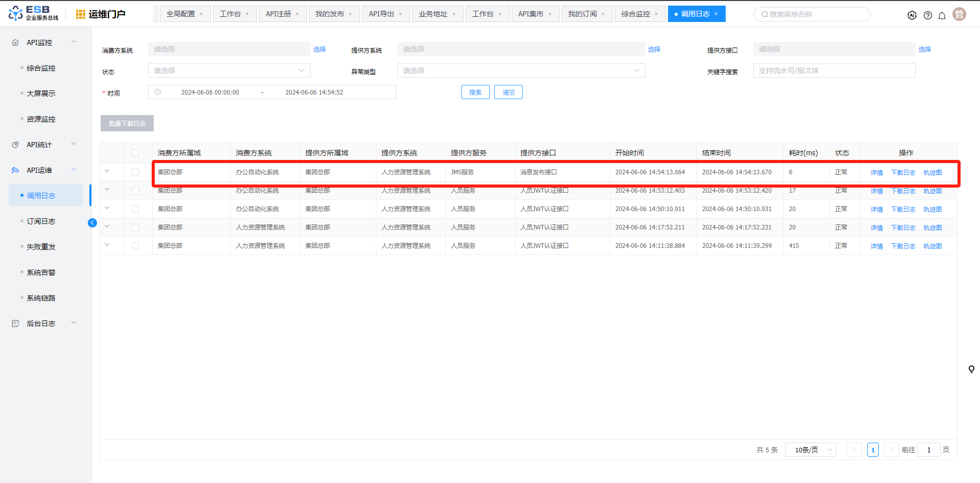Click the user avatar icon
Viewport: 980px width, 483px height.
point(960,14)
